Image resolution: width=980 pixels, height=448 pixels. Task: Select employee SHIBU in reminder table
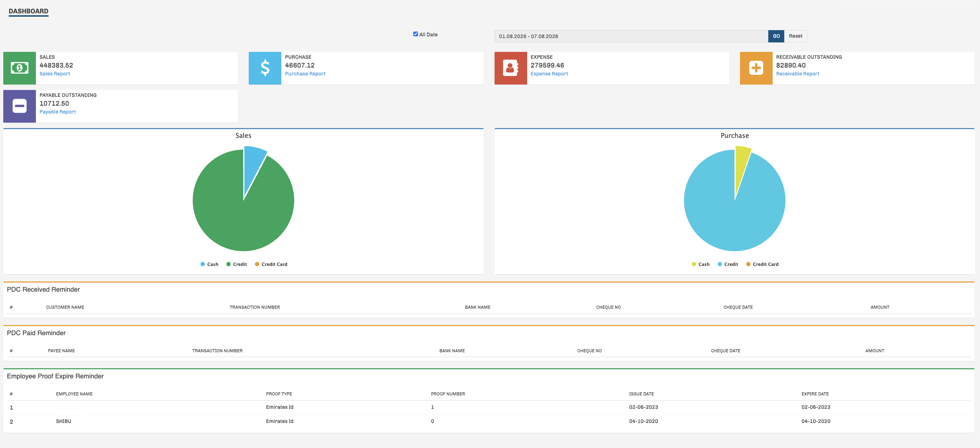tap(63, 422)
